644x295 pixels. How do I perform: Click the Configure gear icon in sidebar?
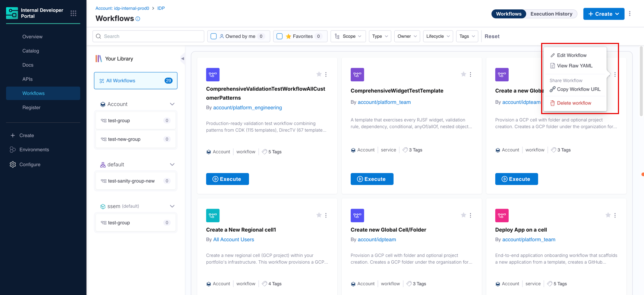13,164
